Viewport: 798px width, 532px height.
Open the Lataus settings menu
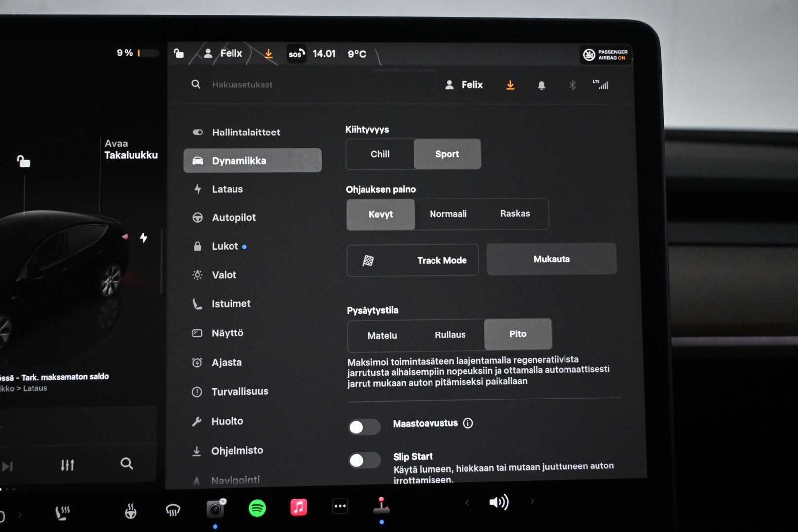click(x=227, y=189)
